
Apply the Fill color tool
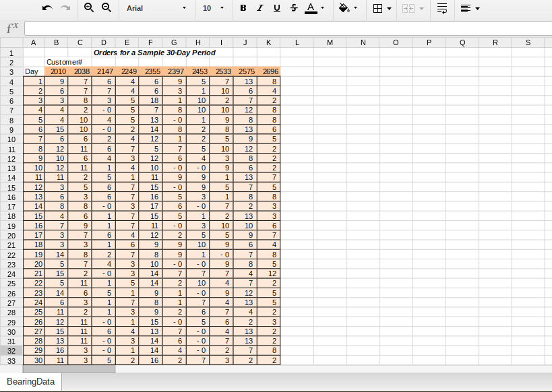(x=344, y=9)
